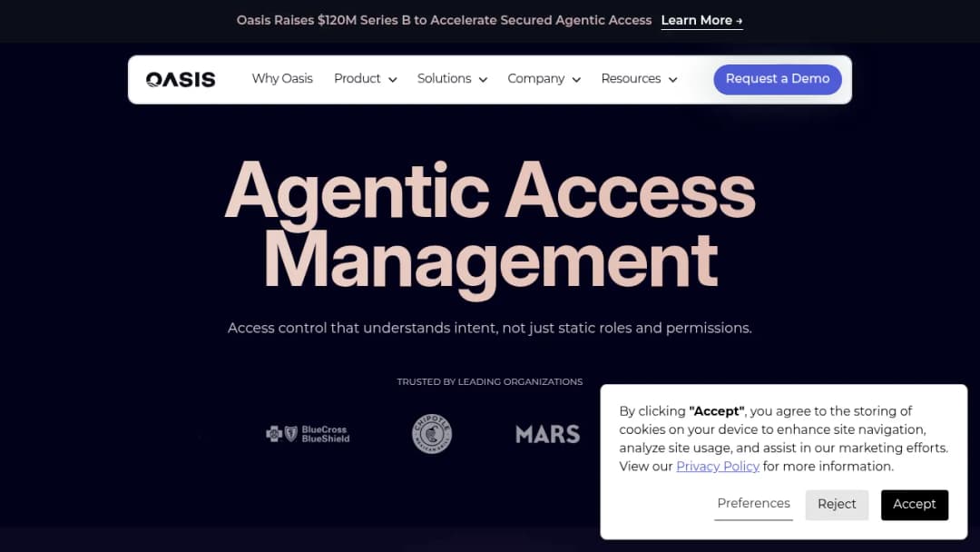Expand the Product dropdown menu
The image size is (980, 552).
pos(365,79)
